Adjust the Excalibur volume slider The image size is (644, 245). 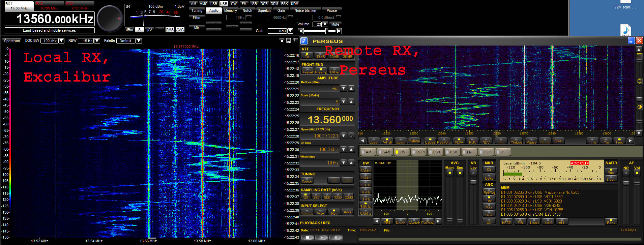[326, 31]
